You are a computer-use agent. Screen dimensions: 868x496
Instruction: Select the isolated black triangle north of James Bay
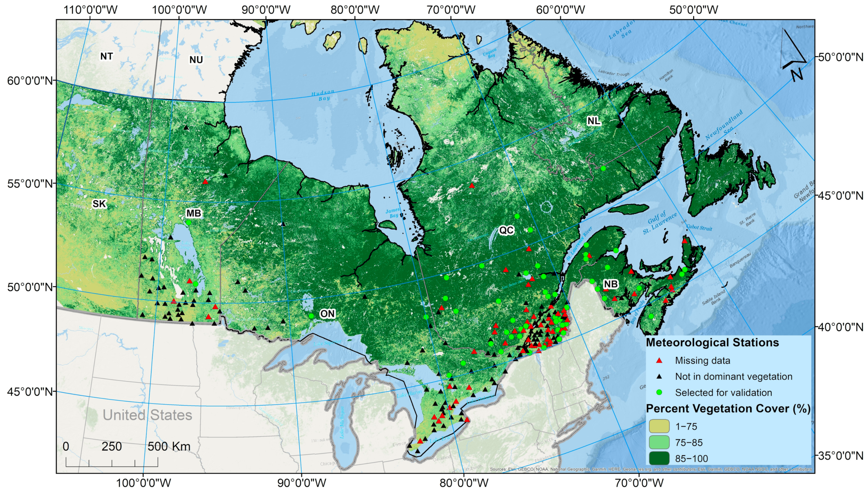[x=283, y=224]
